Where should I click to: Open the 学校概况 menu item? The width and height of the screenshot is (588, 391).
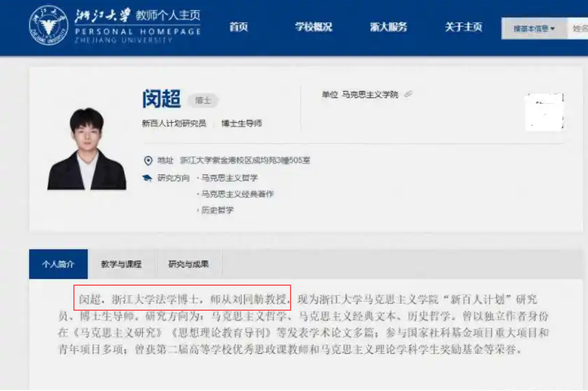(x=313, y=27)
